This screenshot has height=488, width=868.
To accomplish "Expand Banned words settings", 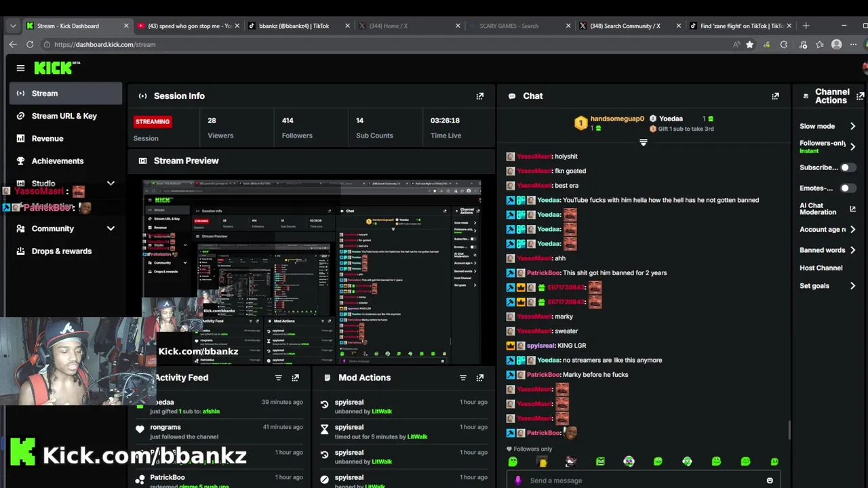I will pos(852,250).
